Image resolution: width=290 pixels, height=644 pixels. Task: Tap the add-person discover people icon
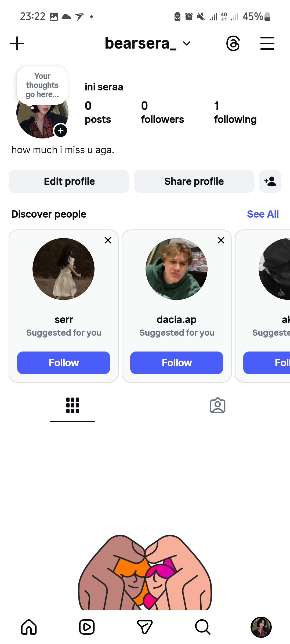coord(270,181)
